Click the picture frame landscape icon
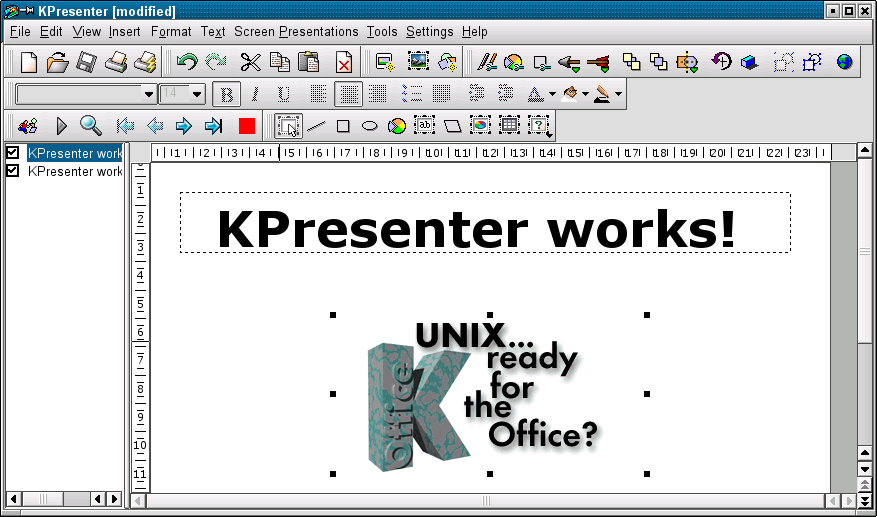Viewport: 877px width, 517px height. pyautogui.click(x=417, y=61)
